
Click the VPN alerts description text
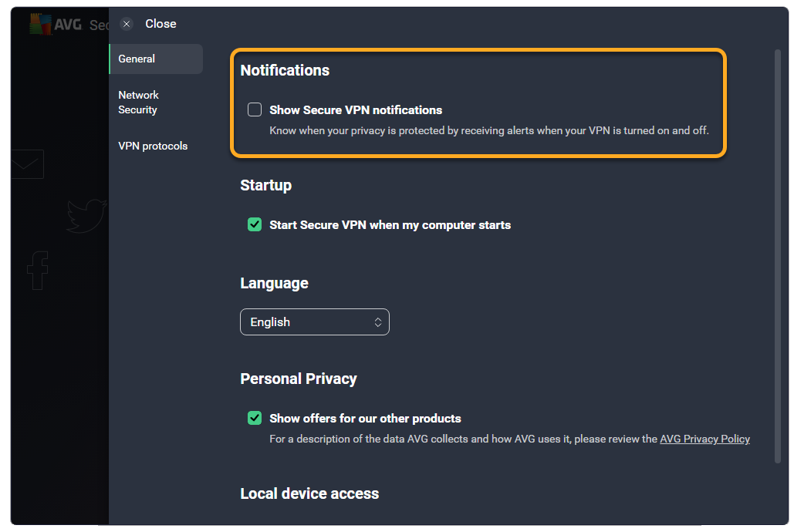(488, 130)
